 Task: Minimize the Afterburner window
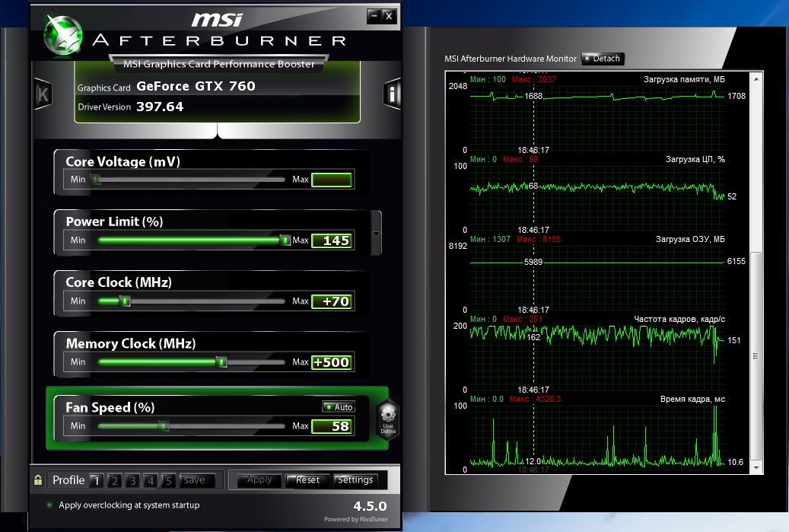coord(374,16)
